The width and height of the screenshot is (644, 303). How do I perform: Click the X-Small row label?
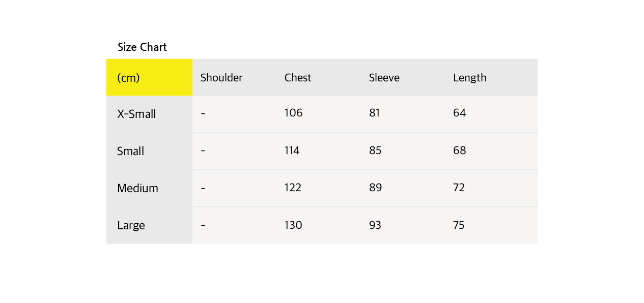136,114
